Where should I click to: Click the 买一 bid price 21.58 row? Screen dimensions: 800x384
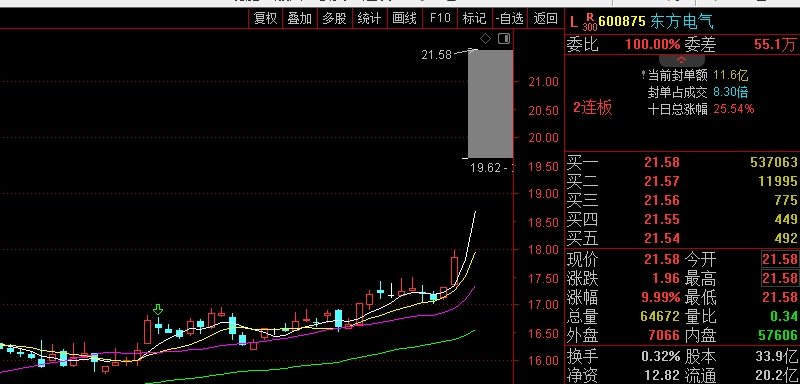[682, 163]
